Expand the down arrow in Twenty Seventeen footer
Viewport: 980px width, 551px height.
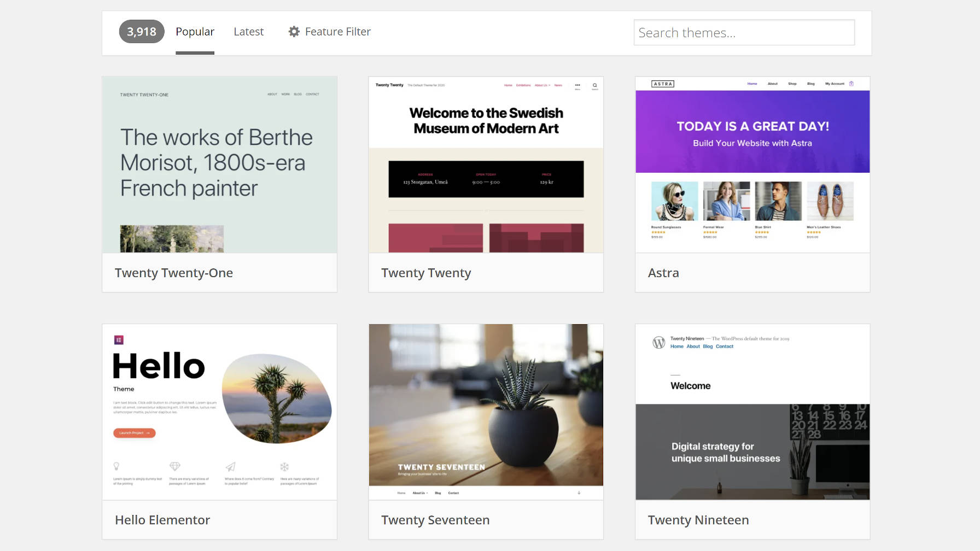[578, 493]
